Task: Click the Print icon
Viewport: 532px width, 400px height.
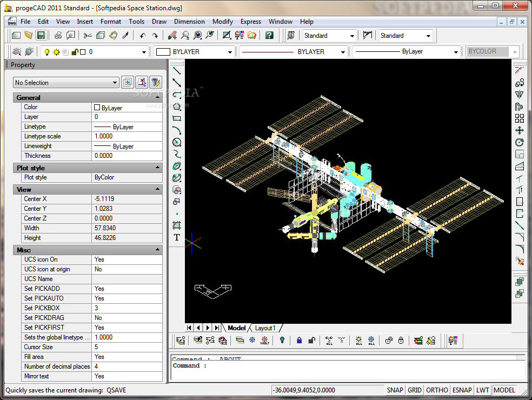Action: tap(58, 35)
